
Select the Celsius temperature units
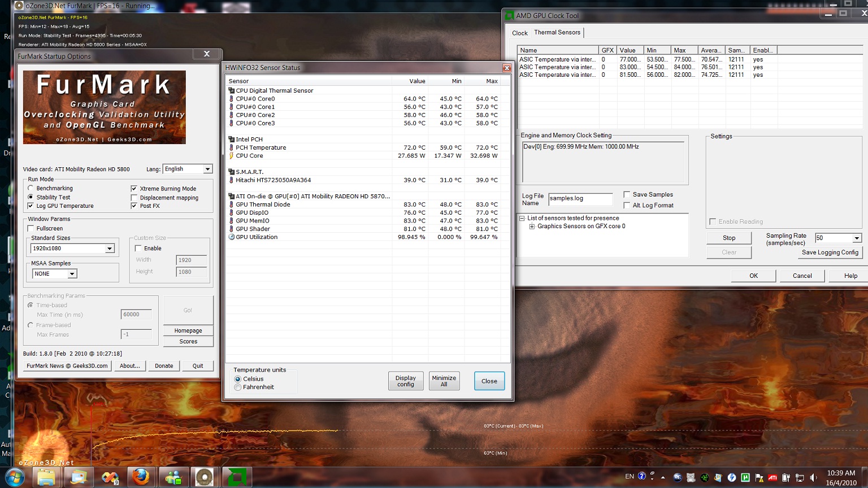tap(238, 379)
